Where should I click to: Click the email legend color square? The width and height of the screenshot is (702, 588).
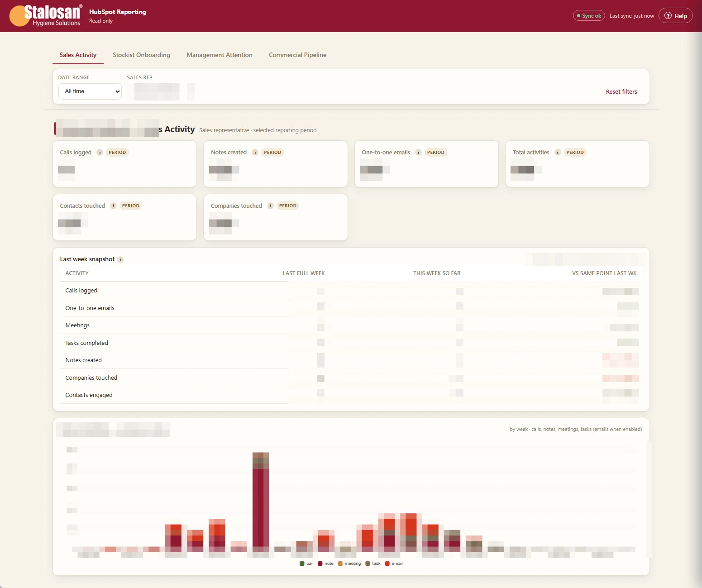point(387,564)
